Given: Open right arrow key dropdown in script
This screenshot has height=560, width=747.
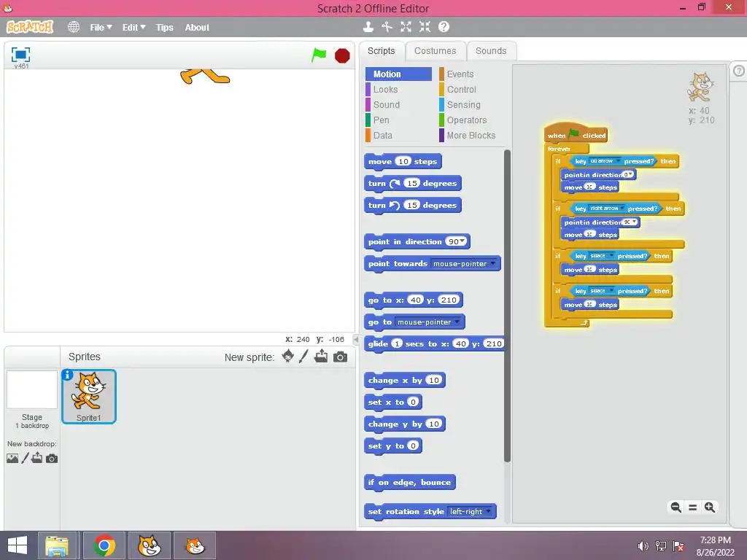Looking at the screenshot, I should pos(622,208).
